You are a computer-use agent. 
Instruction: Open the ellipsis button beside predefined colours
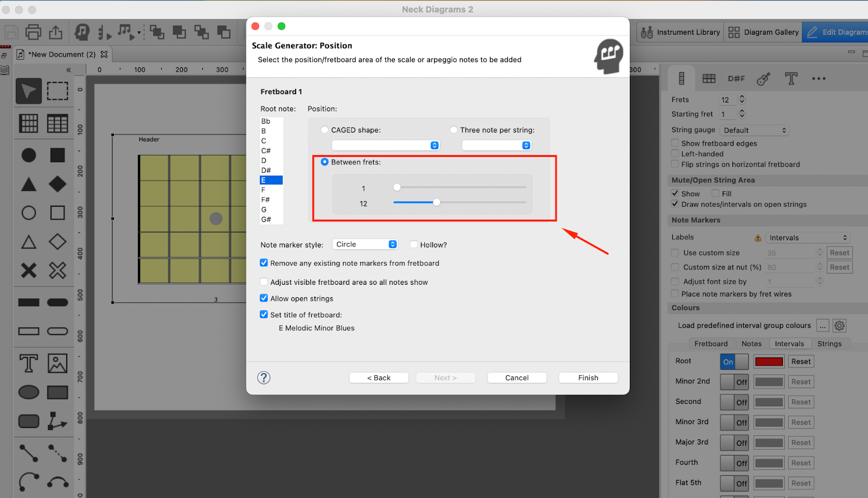[823, 325]
